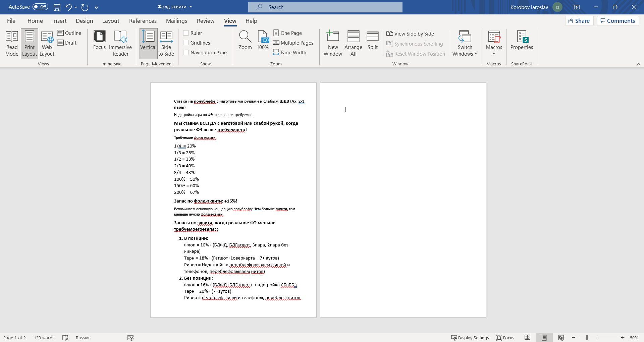Screen dimensions: 644x342
Task: Open a New Window
Action: [333, 44]
